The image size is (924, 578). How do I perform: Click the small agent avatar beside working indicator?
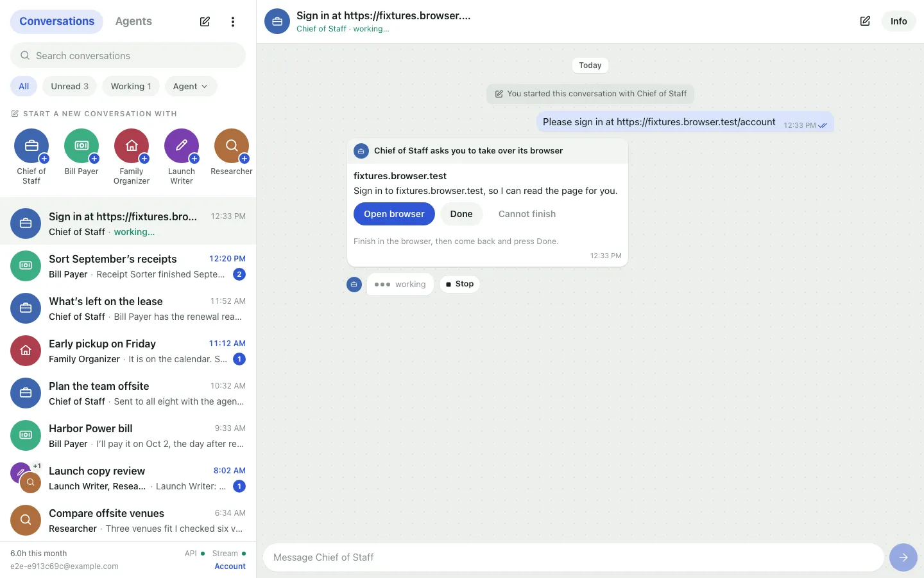tap(354, 284)
